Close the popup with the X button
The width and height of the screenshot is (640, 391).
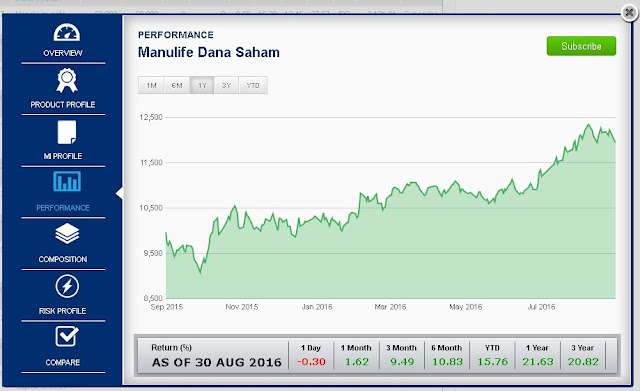click(x=629, y=13)
